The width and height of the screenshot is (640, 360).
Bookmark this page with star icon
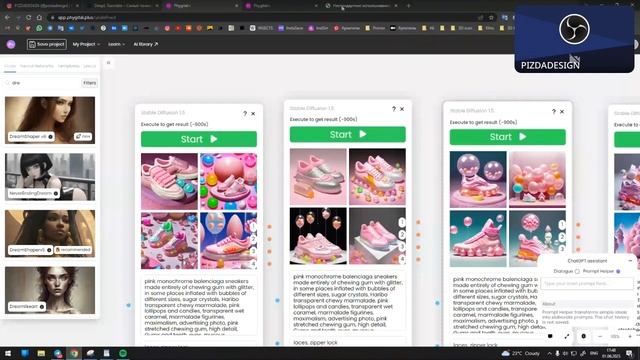491,18
